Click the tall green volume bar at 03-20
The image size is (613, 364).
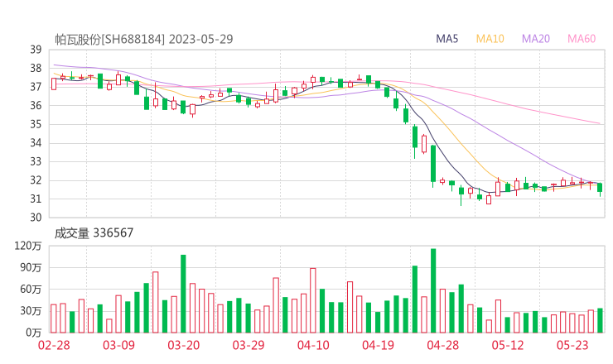click(x=183, y=294)
